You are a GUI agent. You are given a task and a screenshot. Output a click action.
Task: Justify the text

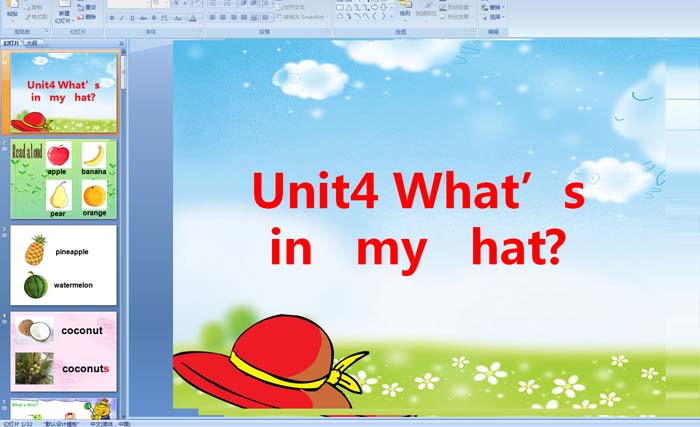pyautogui.click(x=244, y=17)
